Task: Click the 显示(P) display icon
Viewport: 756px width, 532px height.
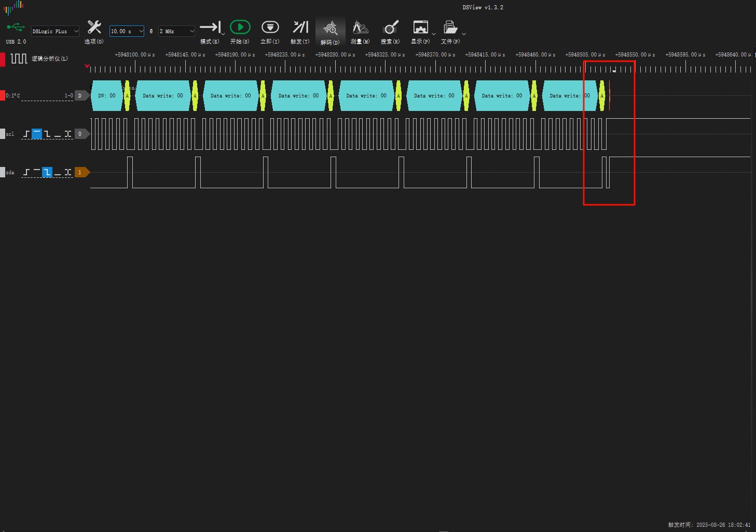Action: [420, 27]
